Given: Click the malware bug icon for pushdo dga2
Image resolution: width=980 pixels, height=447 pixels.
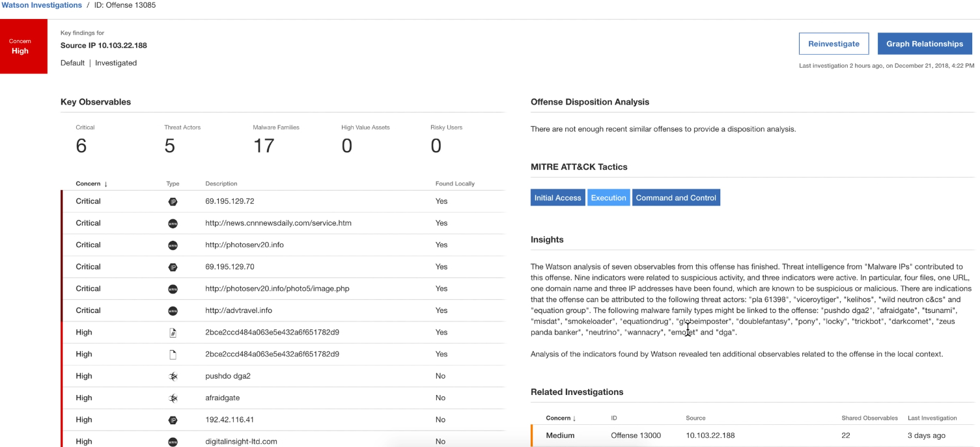Looking at the screenshot, I should point(173,376).
